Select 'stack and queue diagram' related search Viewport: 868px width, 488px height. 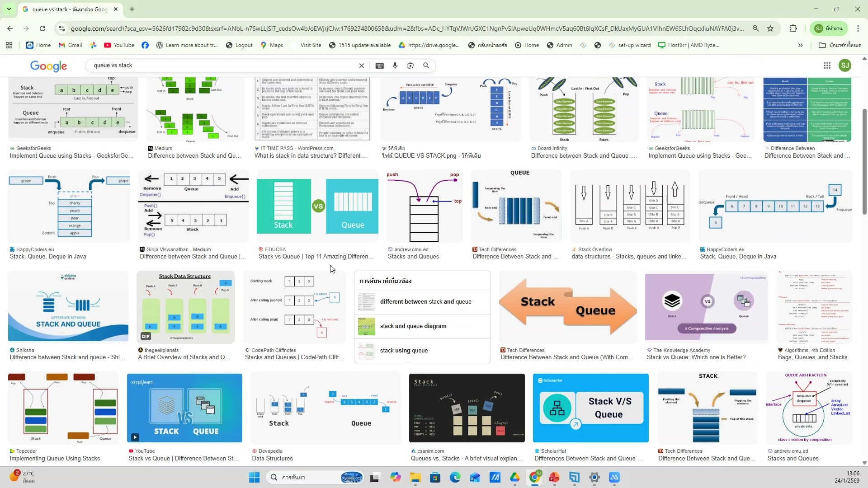tap(413, 326)
